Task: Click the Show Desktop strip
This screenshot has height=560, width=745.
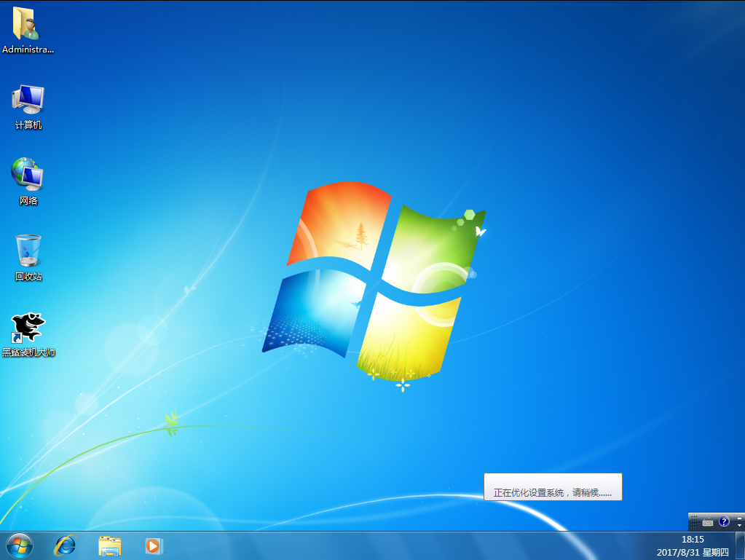Action: coord(740,545)
